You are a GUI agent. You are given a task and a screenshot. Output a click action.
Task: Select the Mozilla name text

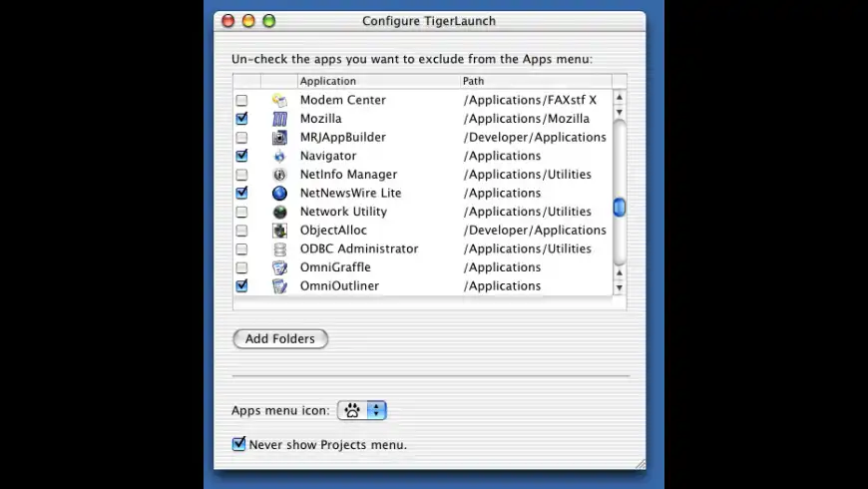(321, 119)
